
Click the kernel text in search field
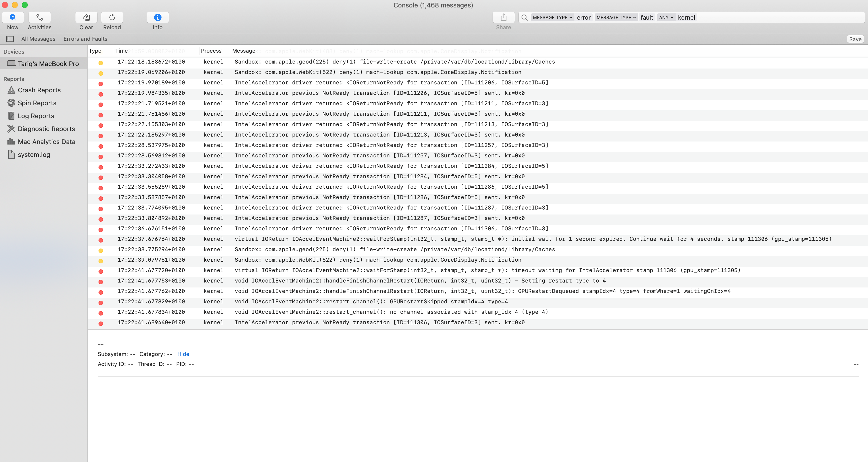click(x=686, y=18)
